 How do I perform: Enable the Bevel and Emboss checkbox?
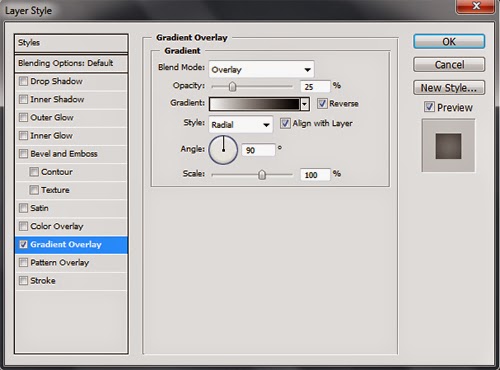click(23, 154)
